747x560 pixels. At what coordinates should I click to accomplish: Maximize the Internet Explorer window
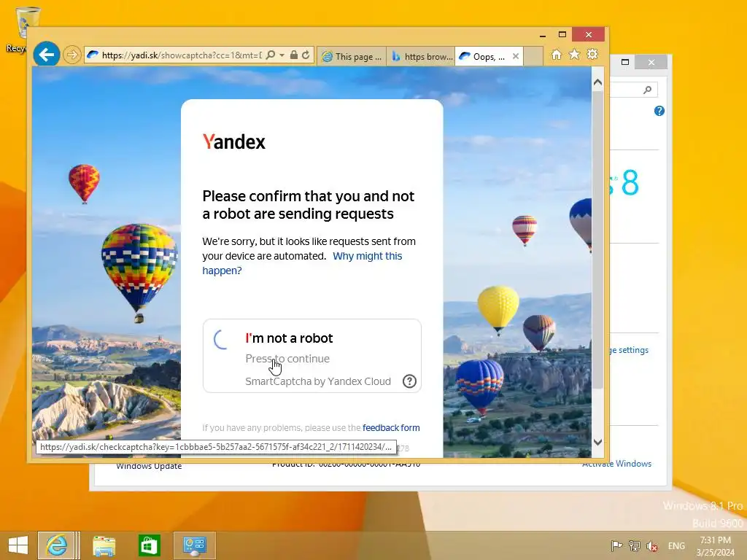click(x=562, y=34)
